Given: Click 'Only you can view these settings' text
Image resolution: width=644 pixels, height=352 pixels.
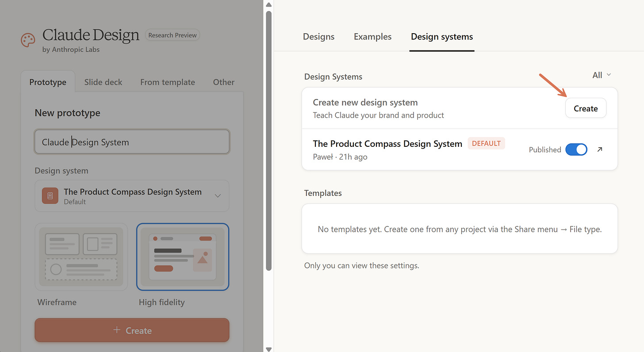Looking at the screenshot, I should (361, 266).
